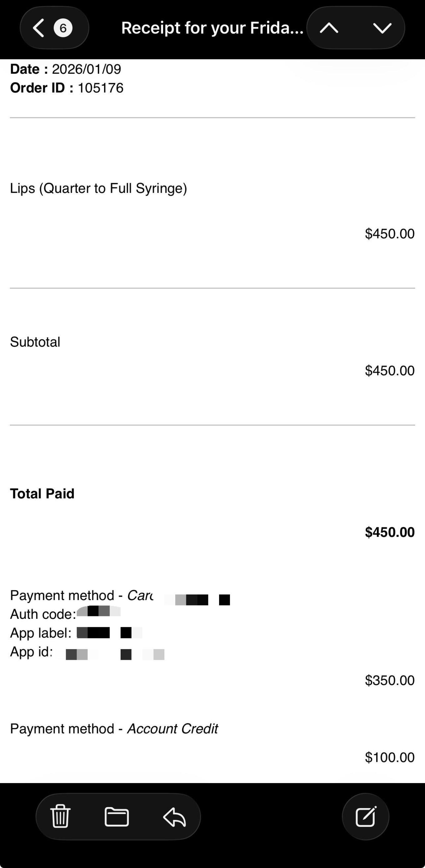
Task: Go to the previous message with up arrow
Action: 329,28
